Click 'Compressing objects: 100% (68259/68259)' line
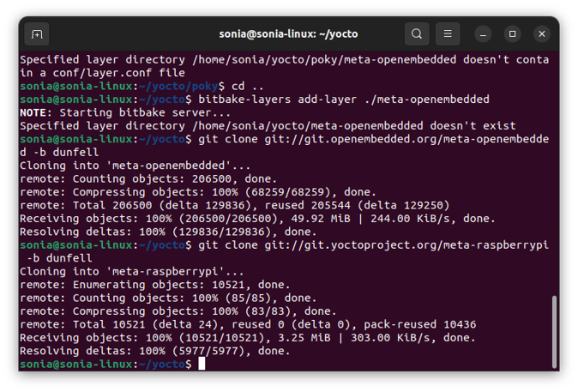Viewport: 578px width, 392px height. (198, 192)
